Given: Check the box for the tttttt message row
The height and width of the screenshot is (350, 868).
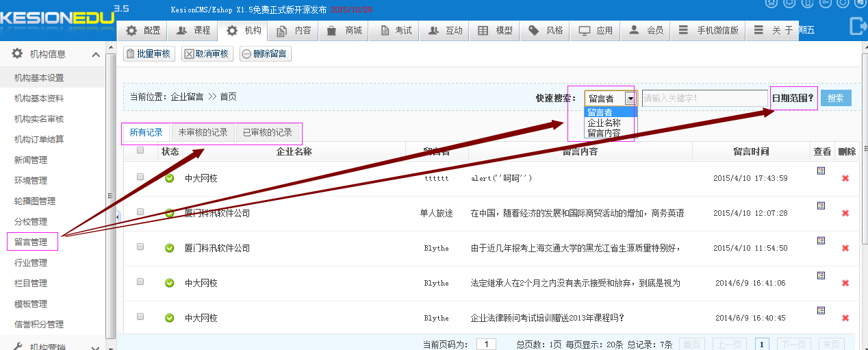Looking at the screenshot, I should (140, 177).
